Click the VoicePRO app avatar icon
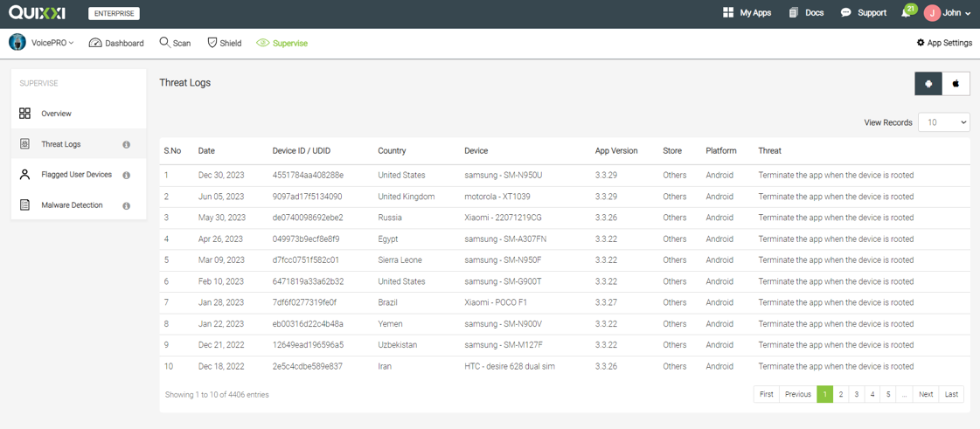This screenshot has height=429, width=980. click(17, 43)
